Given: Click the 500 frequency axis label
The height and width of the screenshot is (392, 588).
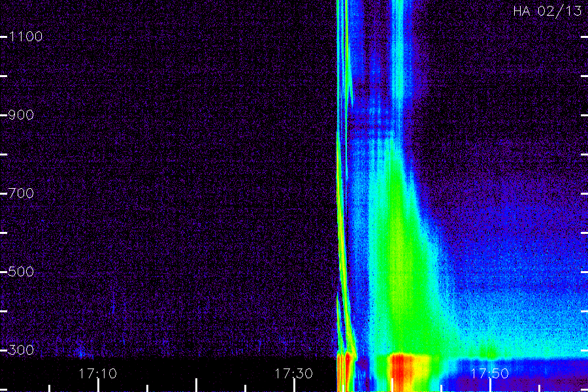Looking at the screenshot, I should [x=21, y=272].
